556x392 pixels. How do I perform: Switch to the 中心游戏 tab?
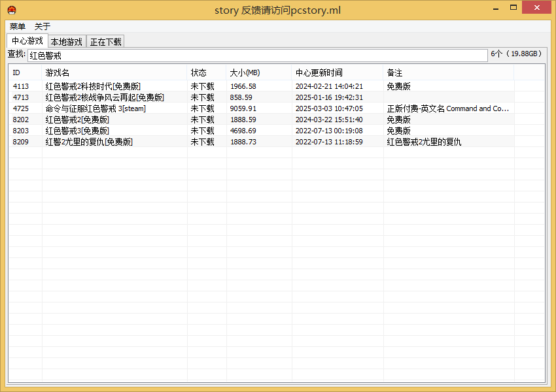click(x=27, y=41)
